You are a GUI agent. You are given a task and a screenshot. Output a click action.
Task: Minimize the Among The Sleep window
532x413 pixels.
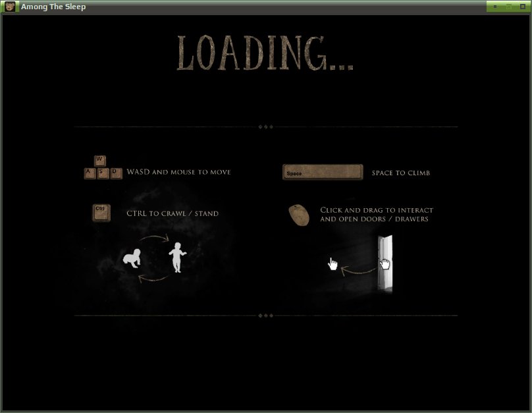point(495,7)
